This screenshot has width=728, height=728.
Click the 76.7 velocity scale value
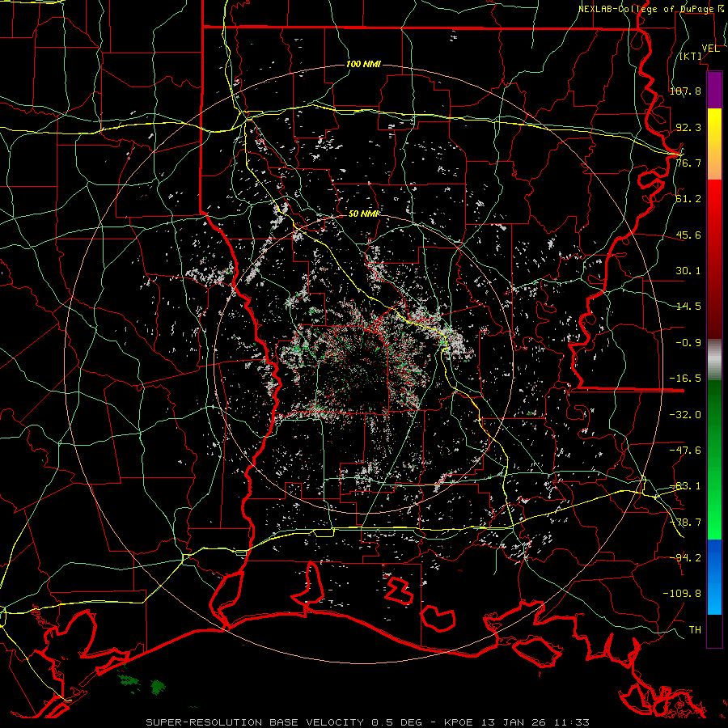pyautogui.click(x=688, y=163)
